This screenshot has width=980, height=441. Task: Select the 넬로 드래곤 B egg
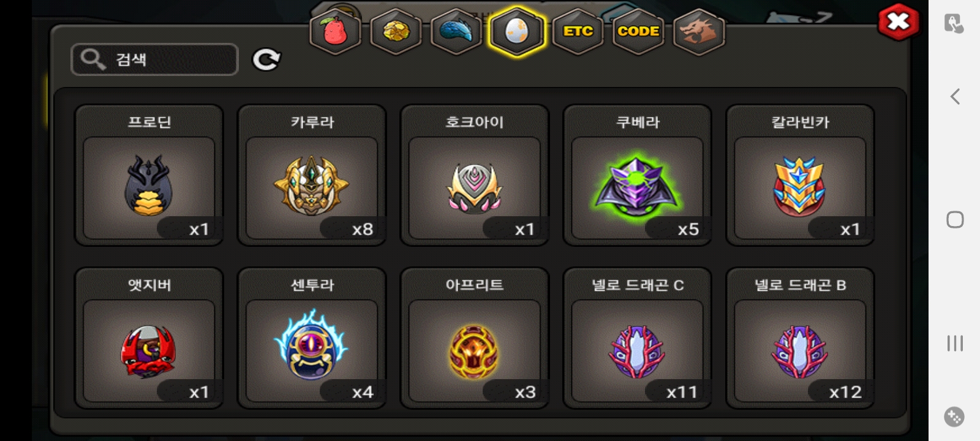pos(800,338)
